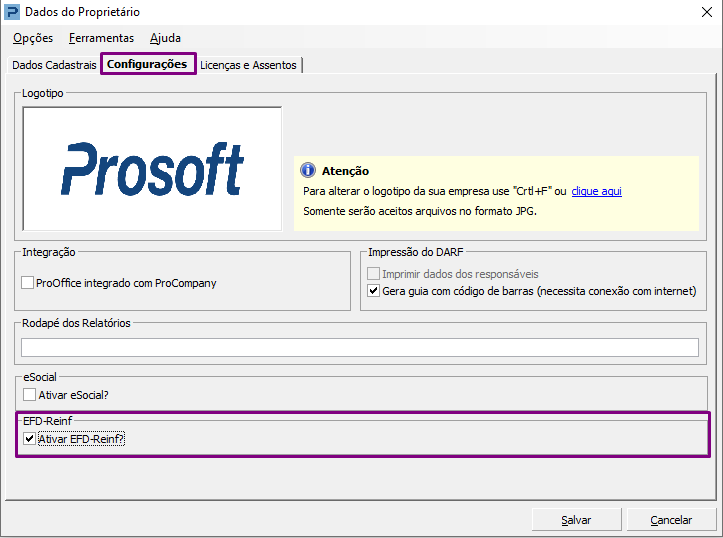Follow the 'clique aqui' logo link
Viewport: 723px width, 538px height.
tap(596, 191)
